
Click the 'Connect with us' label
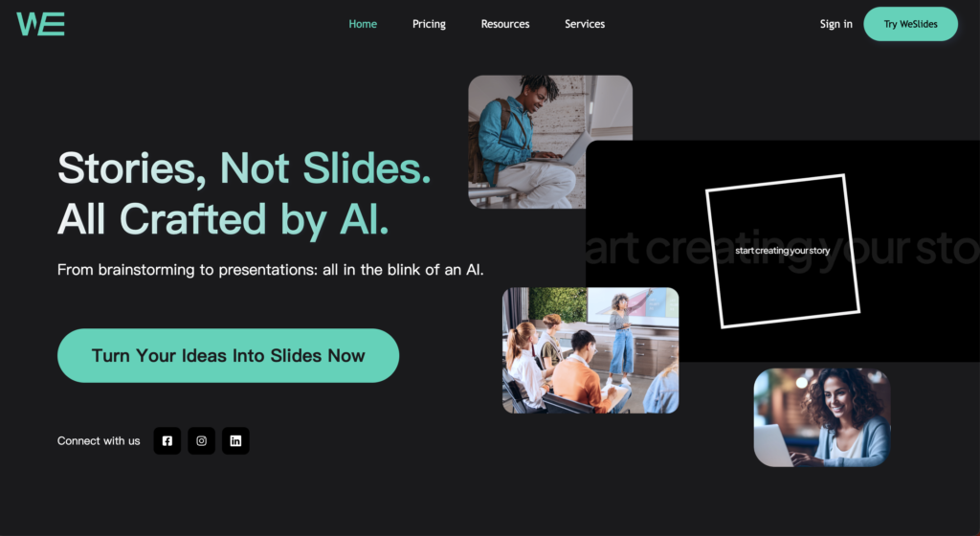pyautogui.click(x=99, y=441)
